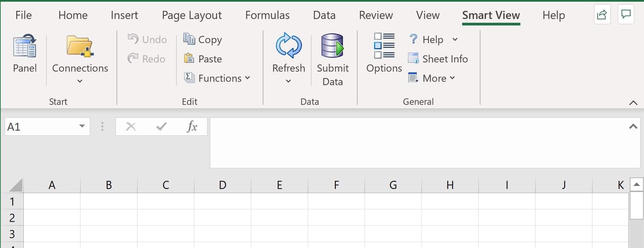Open the More dropdown
The image size is (644, 248).
(432, 78)
